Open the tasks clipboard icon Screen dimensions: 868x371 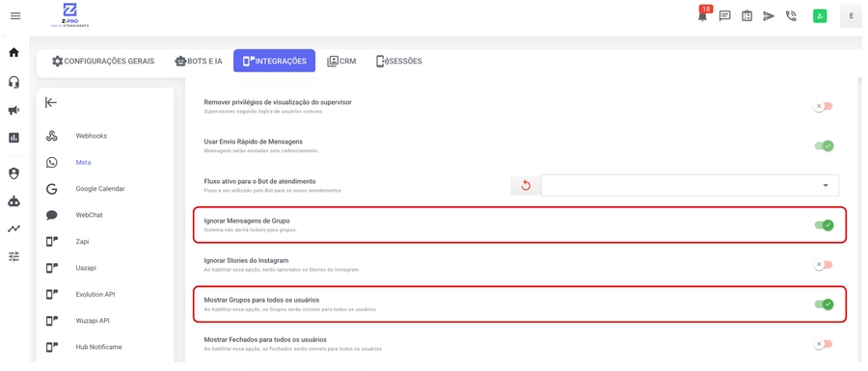pos(746,16)
